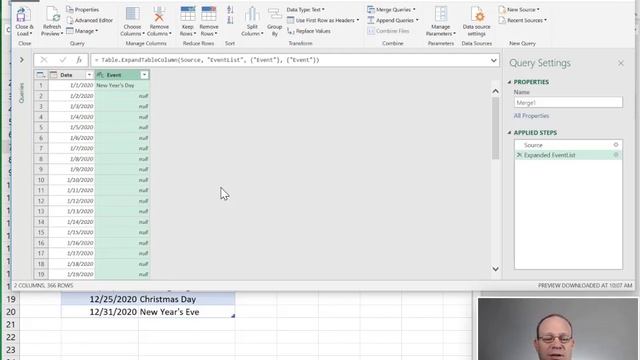Confirm the formula with the checkmark
The height and width of the screenshot is (360, 640).
tap(62, 60)
